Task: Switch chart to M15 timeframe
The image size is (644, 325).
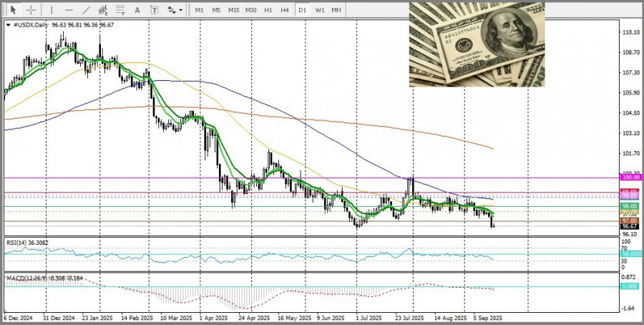Action: [233, 10]
